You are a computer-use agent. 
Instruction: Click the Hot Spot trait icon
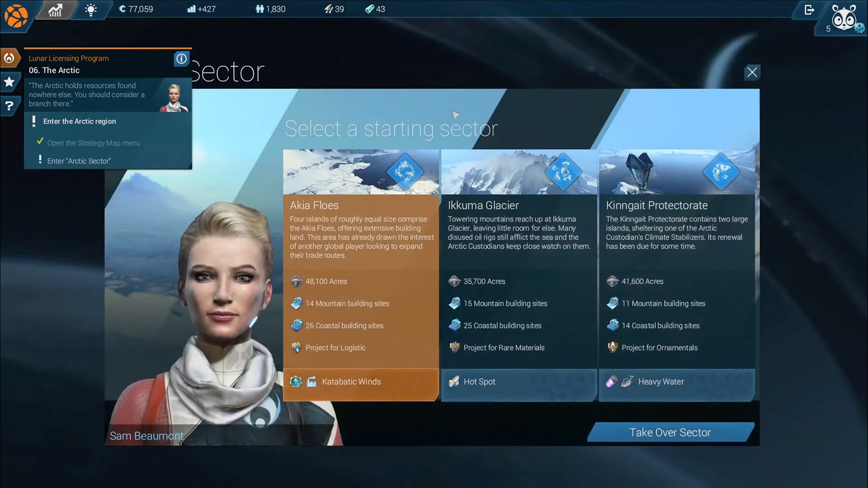click(x=454, y=382)
